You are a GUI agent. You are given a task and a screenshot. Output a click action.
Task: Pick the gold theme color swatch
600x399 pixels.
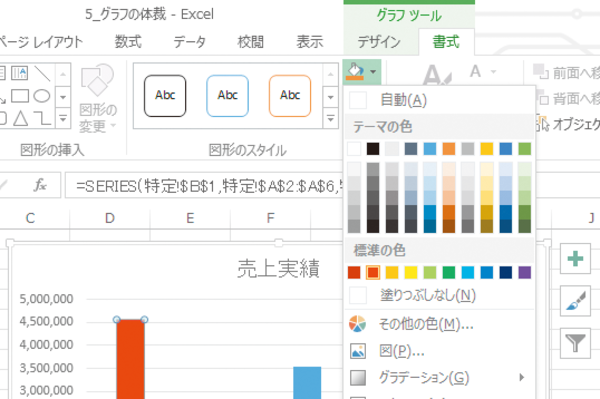coord(487,149)
